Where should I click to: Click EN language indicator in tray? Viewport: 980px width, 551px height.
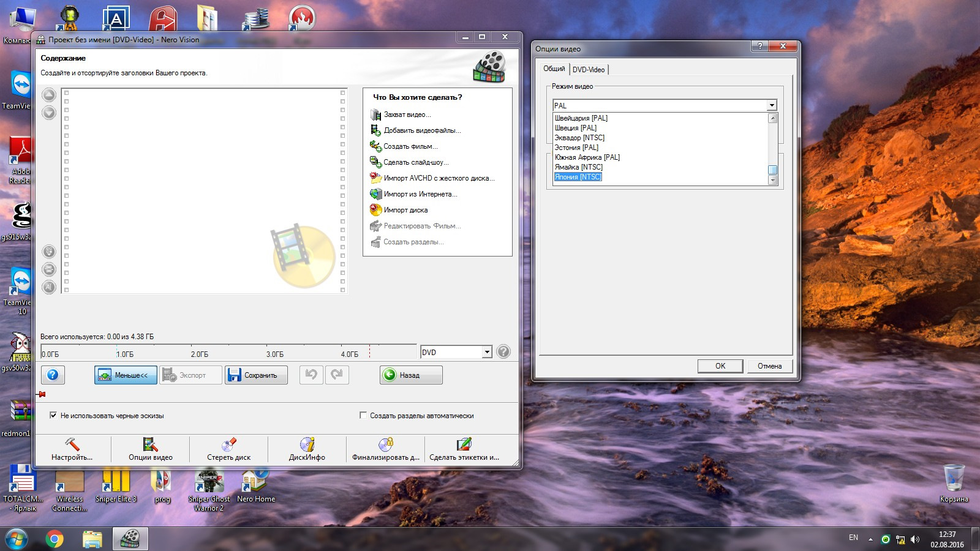point(853,538)
